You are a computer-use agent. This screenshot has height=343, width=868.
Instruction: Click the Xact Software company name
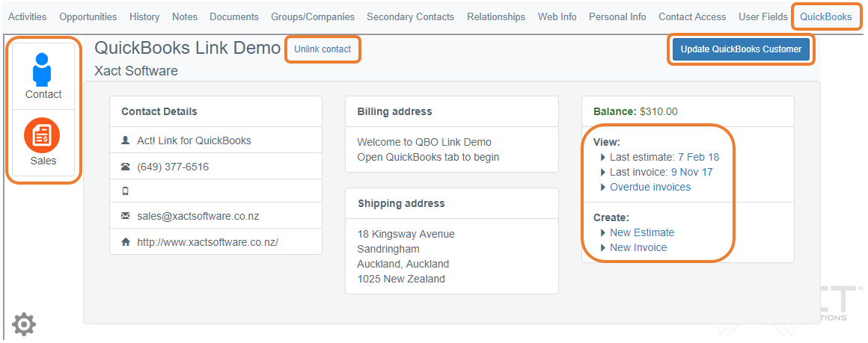click(x=136, y=71)
